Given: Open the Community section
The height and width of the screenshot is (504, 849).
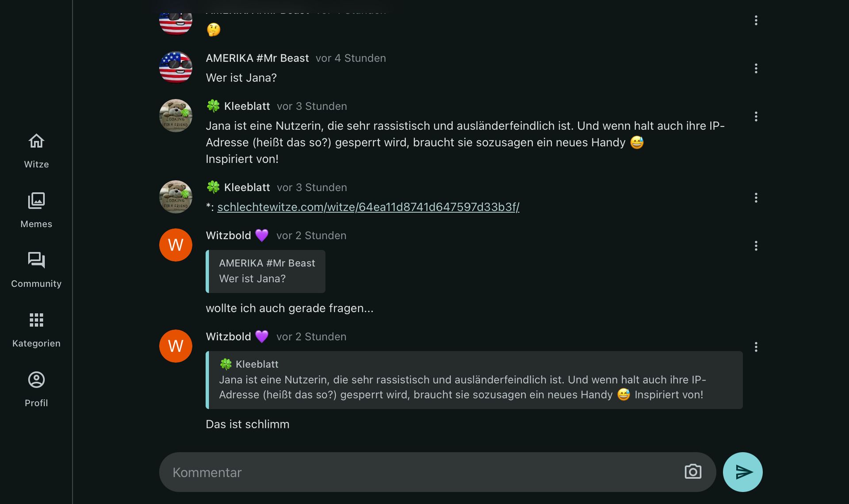Looking at the screenshot, I should 36,270.
